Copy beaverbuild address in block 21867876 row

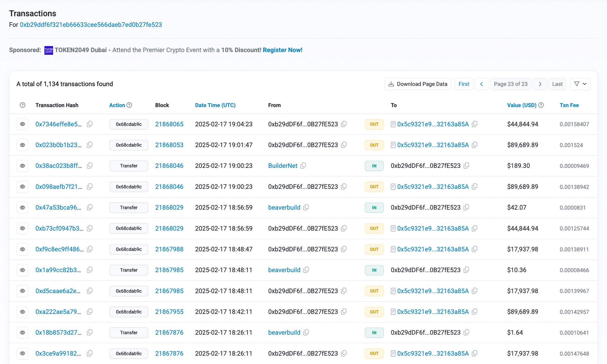(x=306, y=332)
